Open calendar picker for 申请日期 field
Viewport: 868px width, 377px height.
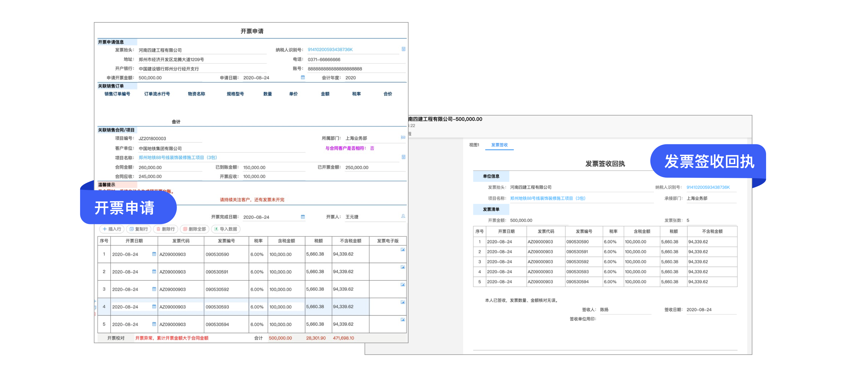click(303, 77)
